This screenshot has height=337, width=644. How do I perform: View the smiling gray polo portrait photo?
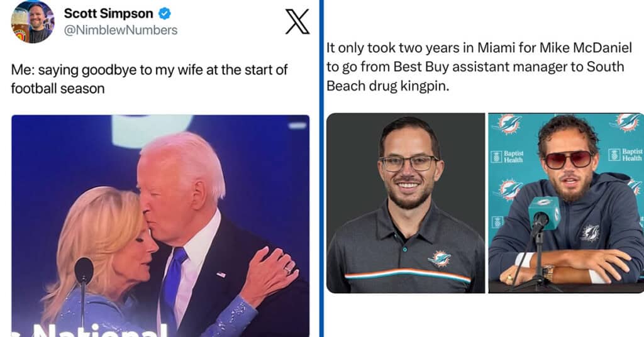(406, 203)
